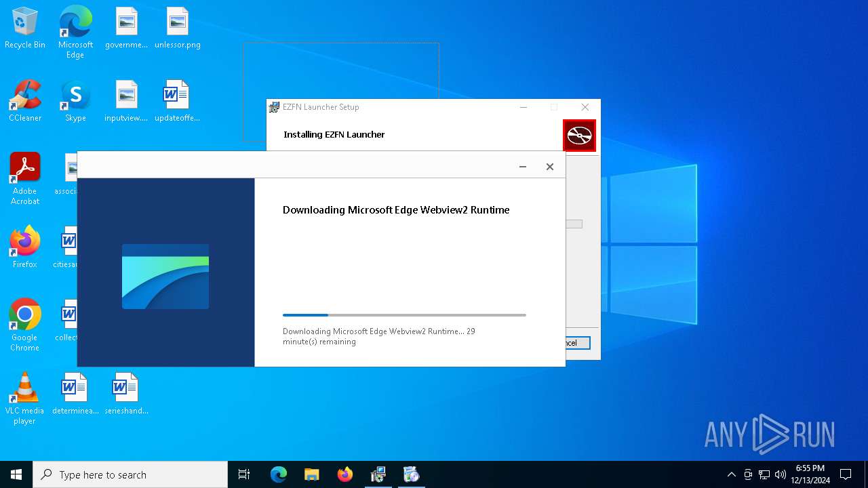Click the 'Downloading Microsoft Edge Webview2 Runtime' heading
This screenshot has height=488, width=868.
(396, 210)
